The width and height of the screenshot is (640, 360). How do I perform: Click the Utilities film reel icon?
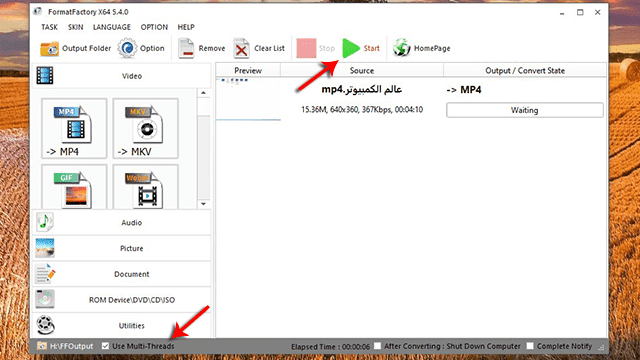tap(45, 325)
